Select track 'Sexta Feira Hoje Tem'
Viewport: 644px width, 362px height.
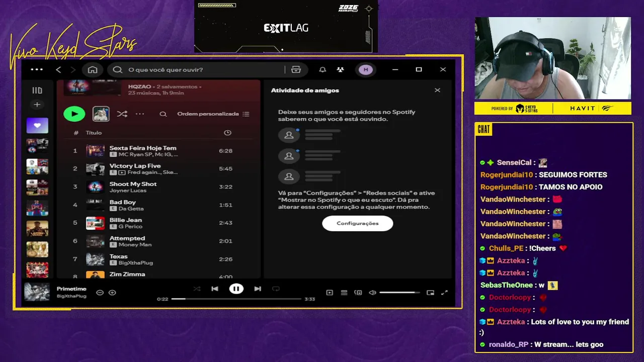[x=159, y=151]
